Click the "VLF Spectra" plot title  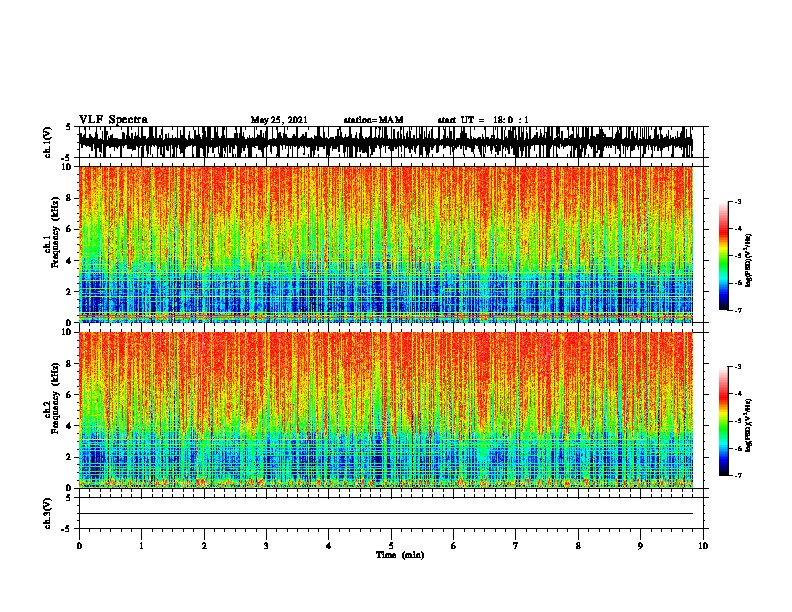(113, 120)
